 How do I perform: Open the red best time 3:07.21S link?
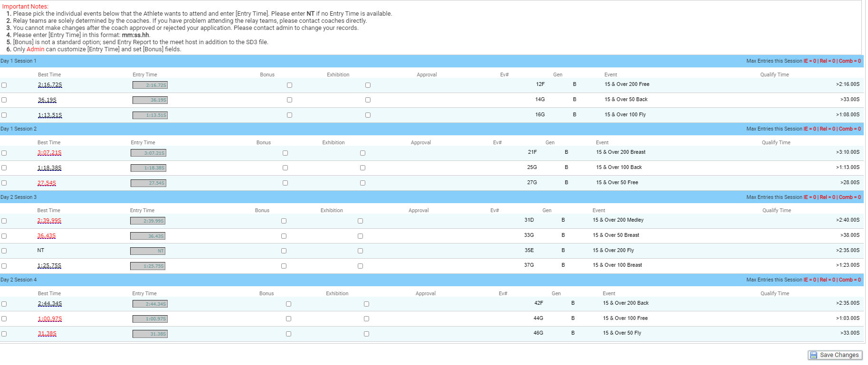49,153
